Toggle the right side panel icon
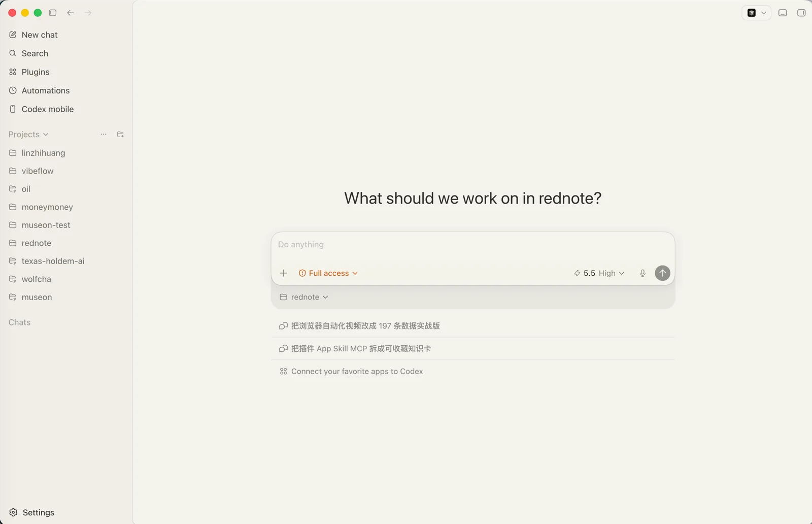This screenshot has height=524, width=812. [x=801, y=13]
